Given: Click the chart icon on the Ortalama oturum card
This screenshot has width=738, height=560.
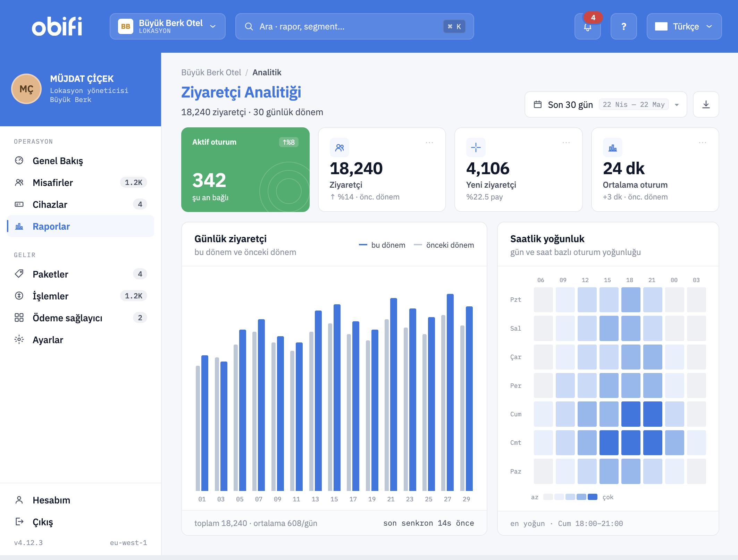Looking at the screenshot, I should 613,148.
